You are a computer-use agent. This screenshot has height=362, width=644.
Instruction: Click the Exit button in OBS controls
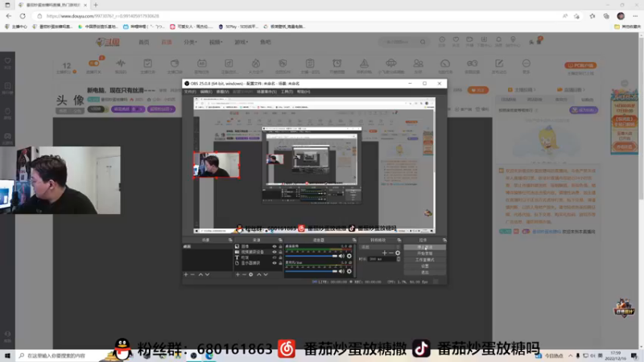click(x=425, y=272)
